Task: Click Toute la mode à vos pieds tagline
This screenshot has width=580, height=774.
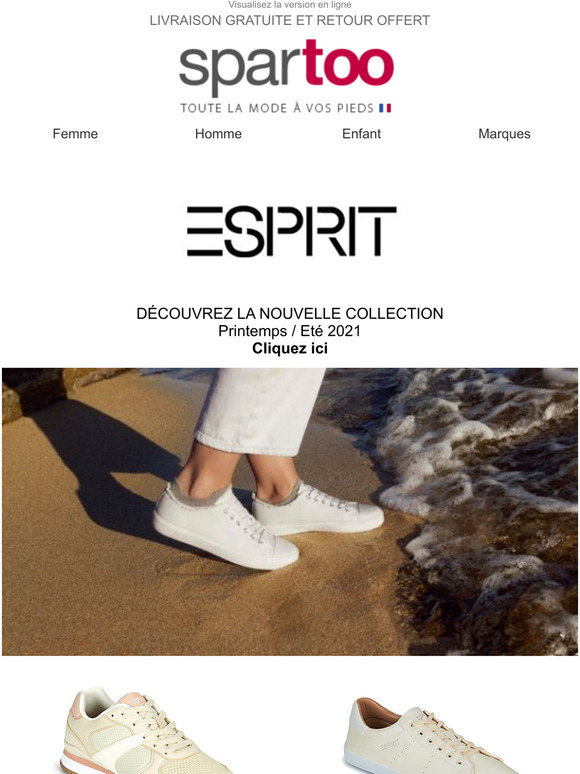Action: 277,108
